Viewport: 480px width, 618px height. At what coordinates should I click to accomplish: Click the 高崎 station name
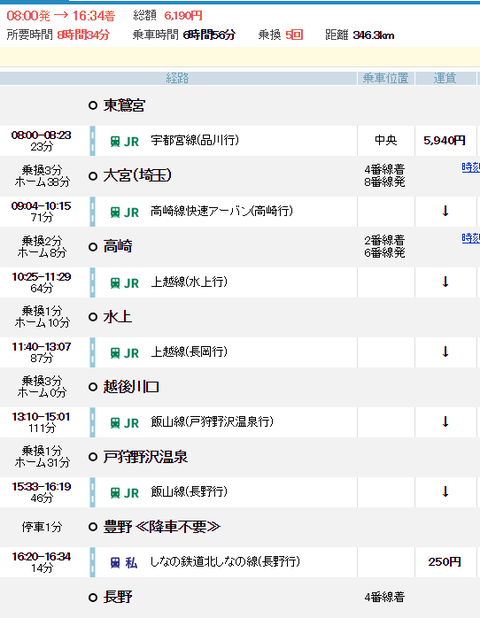[117, 247]
